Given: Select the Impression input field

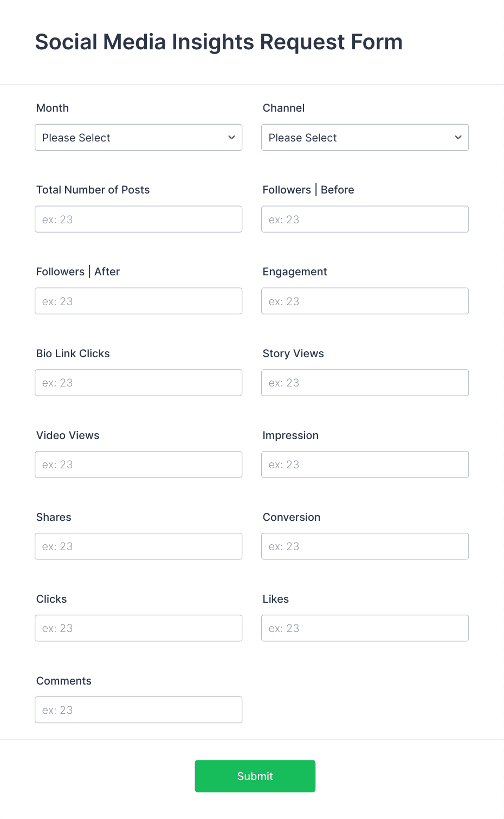Looking at the screenshot, I should (x=365, y=465).
